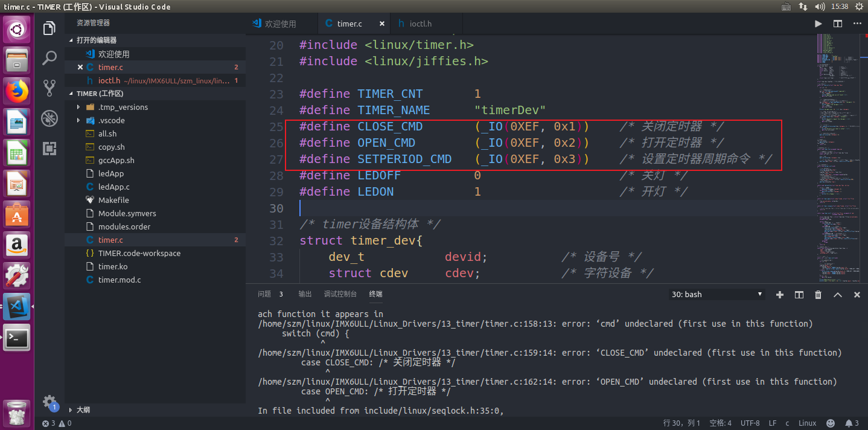Click the errors and warnings status indicator

pos(58,423)
